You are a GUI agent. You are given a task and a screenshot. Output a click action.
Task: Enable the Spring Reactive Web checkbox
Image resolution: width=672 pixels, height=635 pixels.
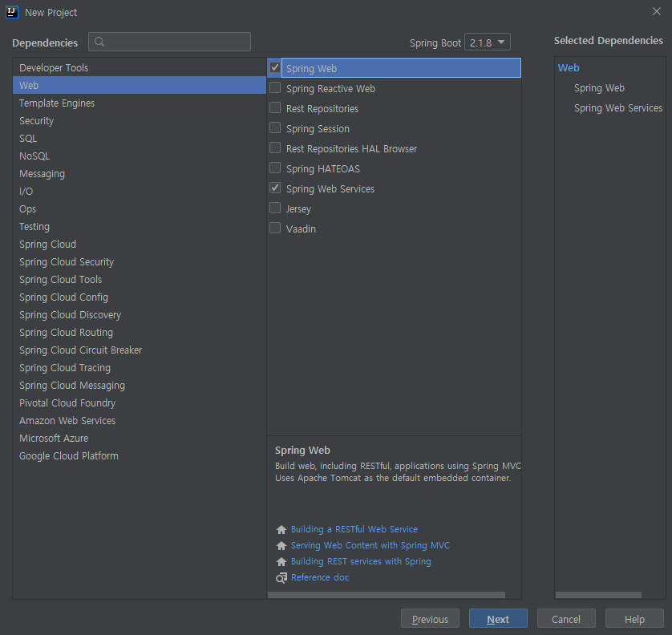275,88
